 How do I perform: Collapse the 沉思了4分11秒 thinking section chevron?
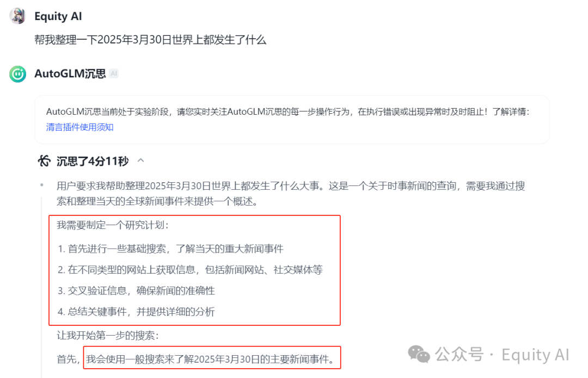pos(140,160)
